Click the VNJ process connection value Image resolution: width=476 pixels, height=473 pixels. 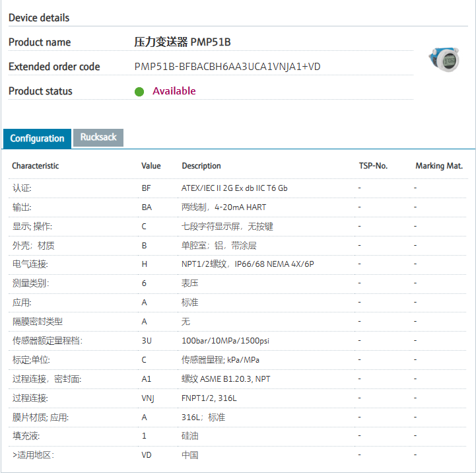(148, 398)
